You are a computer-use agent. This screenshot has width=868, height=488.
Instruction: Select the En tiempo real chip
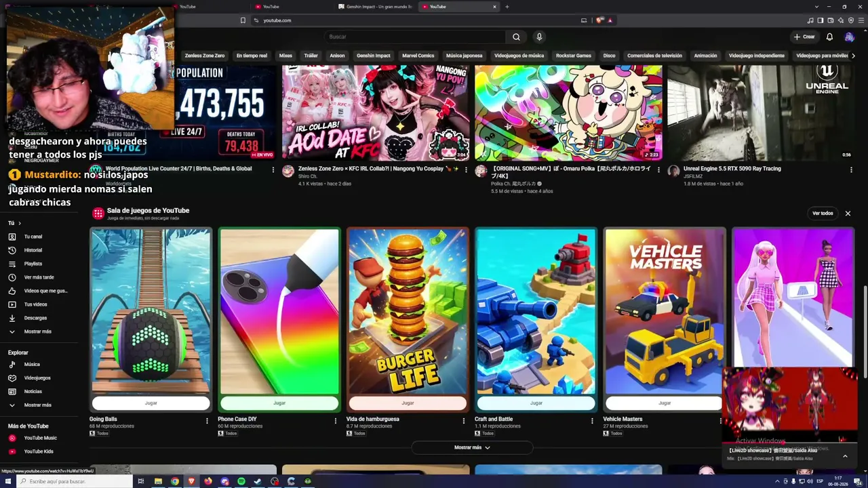tap(252, 56)
